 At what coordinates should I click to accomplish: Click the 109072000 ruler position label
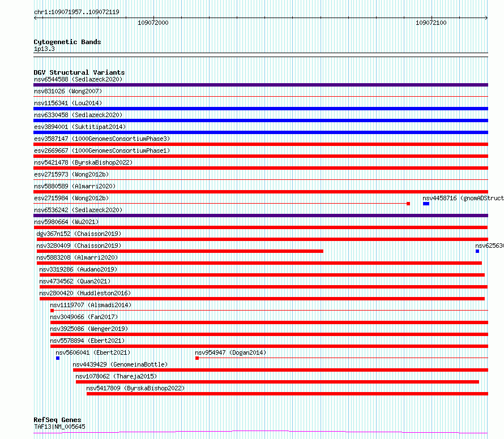[153, 23]
